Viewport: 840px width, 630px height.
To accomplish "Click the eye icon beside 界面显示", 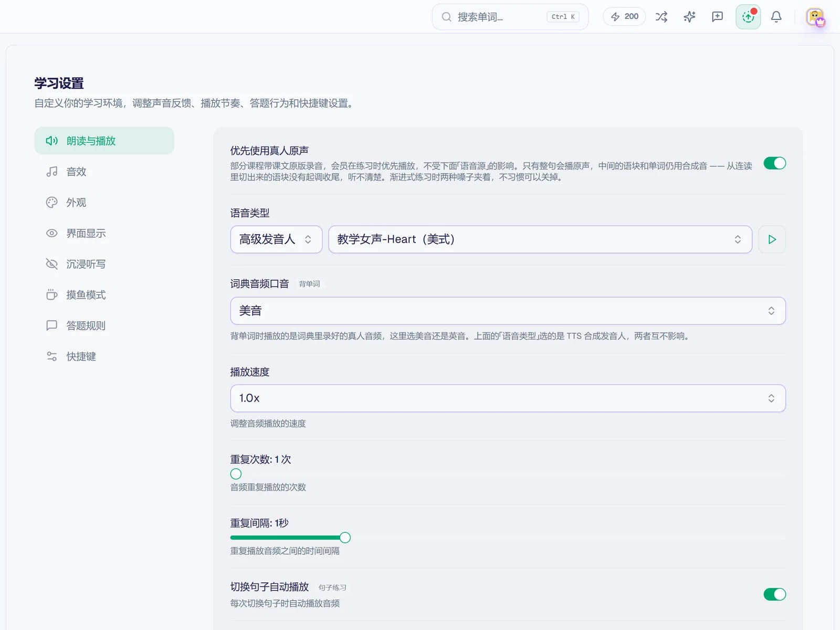I will pyautogui.click(x=51, y=233).
